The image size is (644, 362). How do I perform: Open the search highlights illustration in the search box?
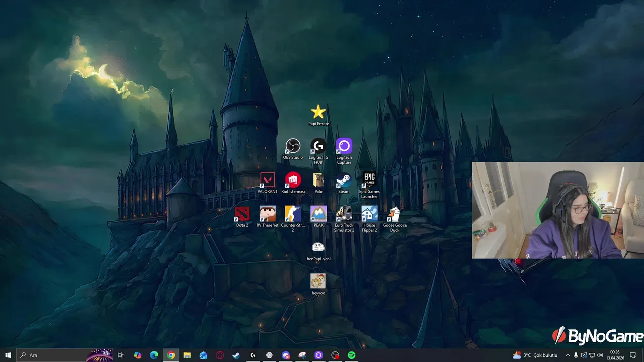(x=99, y=355)
